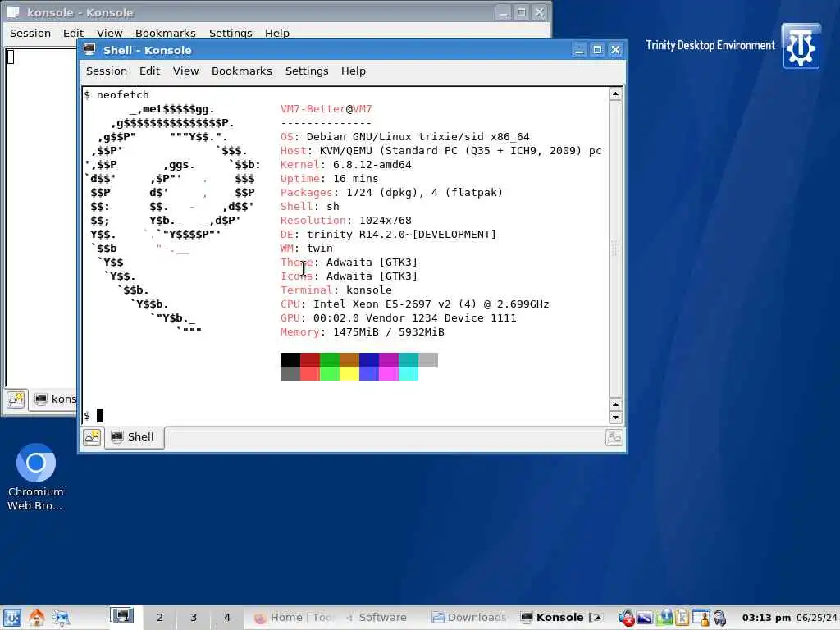Image resolution: width=840 pixels, height=630 pixels.
Task: Click the yellow swatch in neofetch palette
Action: tap(349, 373)
